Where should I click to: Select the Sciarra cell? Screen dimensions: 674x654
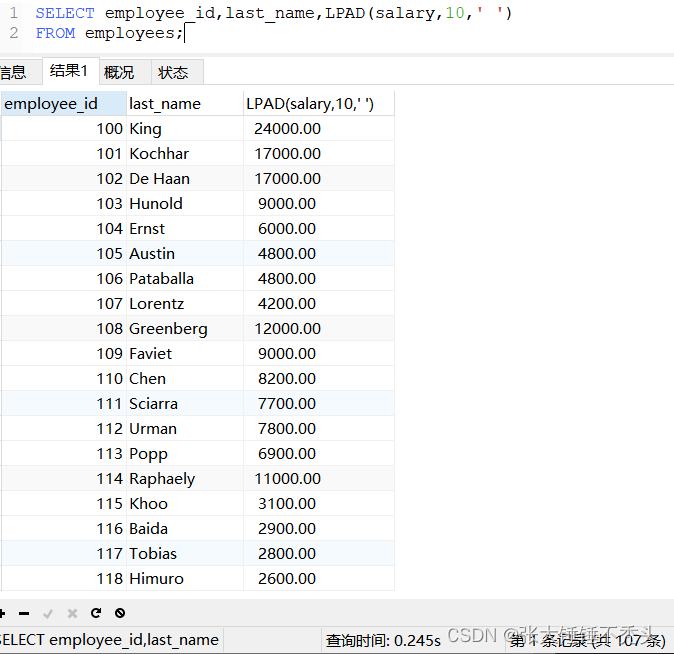tap(185, 403)
